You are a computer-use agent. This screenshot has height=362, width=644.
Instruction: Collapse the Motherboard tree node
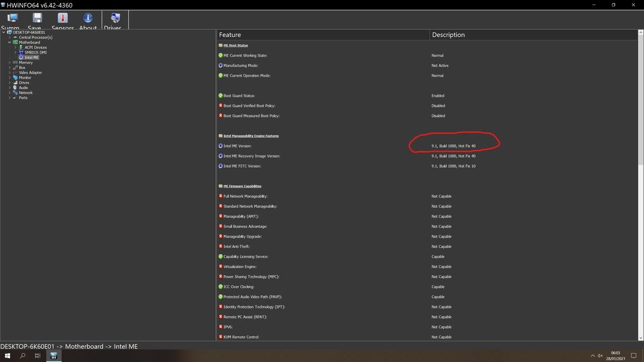pyautogui.click(x=10, y=42)
